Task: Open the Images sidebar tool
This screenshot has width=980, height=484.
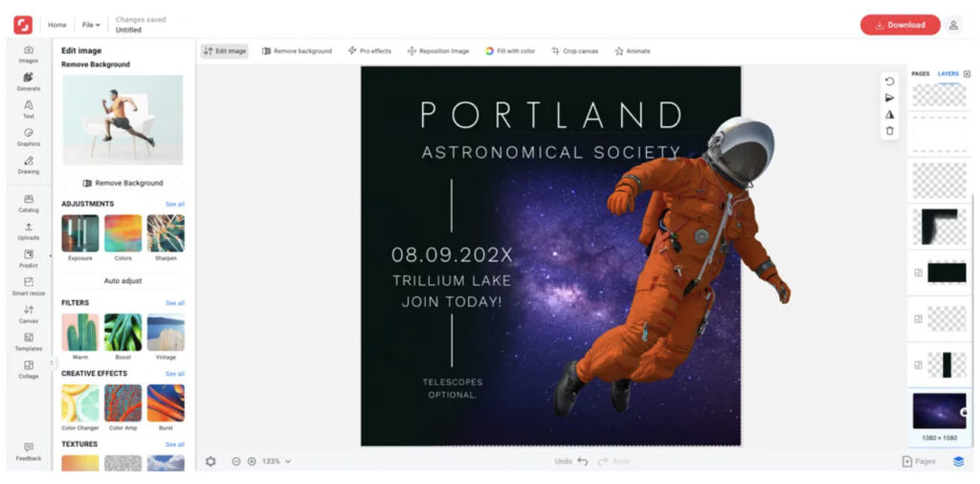Action: tap(28, 54)
